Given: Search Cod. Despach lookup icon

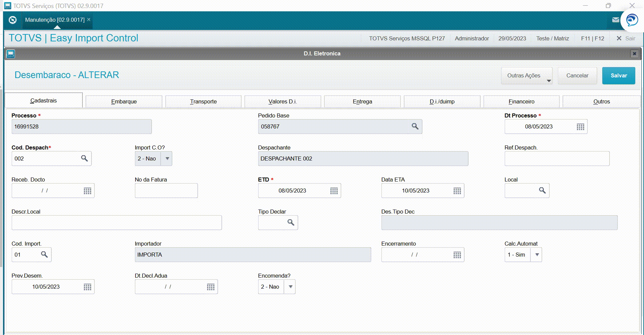Looking at the screenshot, I should (85, 158).
